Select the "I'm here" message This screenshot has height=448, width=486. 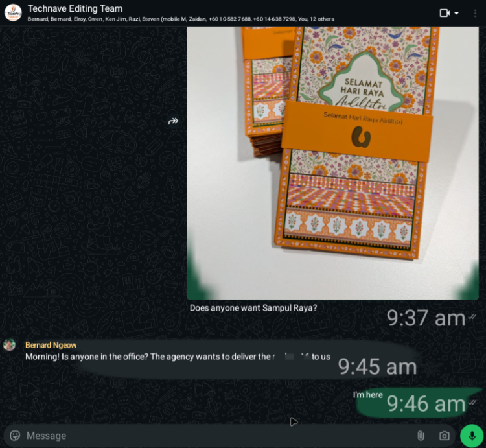point(367,395)
